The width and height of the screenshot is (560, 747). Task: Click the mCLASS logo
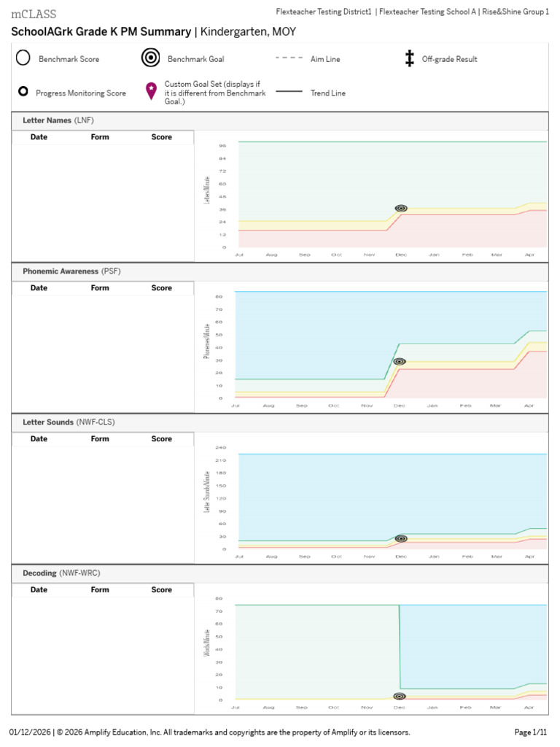(34, 14)
